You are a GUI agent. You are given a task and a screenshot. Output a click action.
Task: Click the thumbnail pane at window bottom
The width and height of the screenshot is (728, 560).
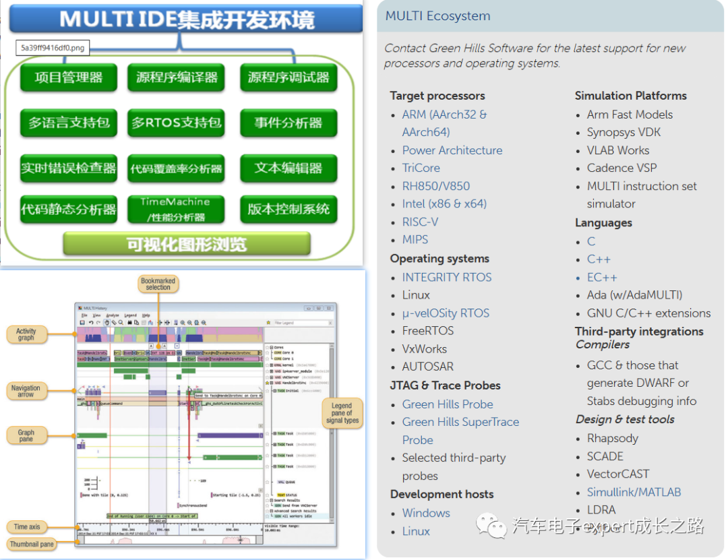click(x=169, y=540)
